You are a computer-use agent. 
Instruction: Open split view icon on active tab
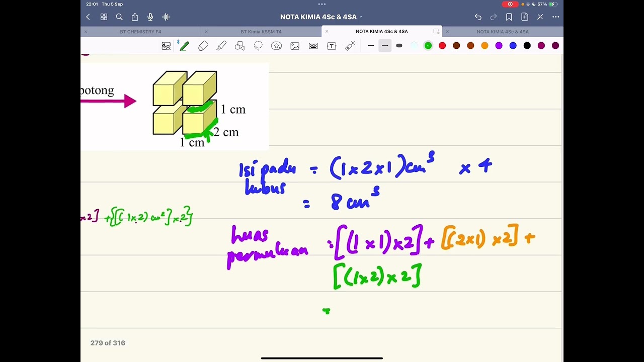pos(436,32)
